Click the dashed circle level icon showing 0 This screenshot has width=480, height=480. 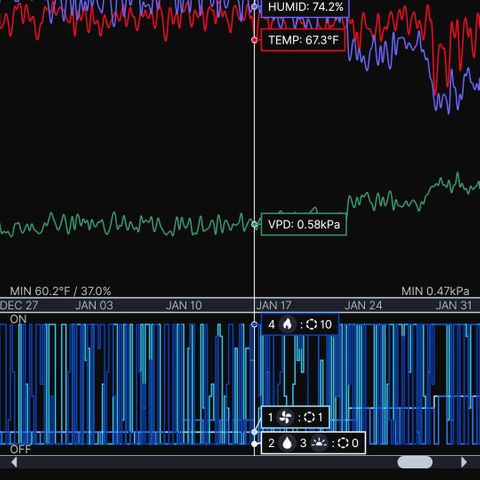pos(343,443)
